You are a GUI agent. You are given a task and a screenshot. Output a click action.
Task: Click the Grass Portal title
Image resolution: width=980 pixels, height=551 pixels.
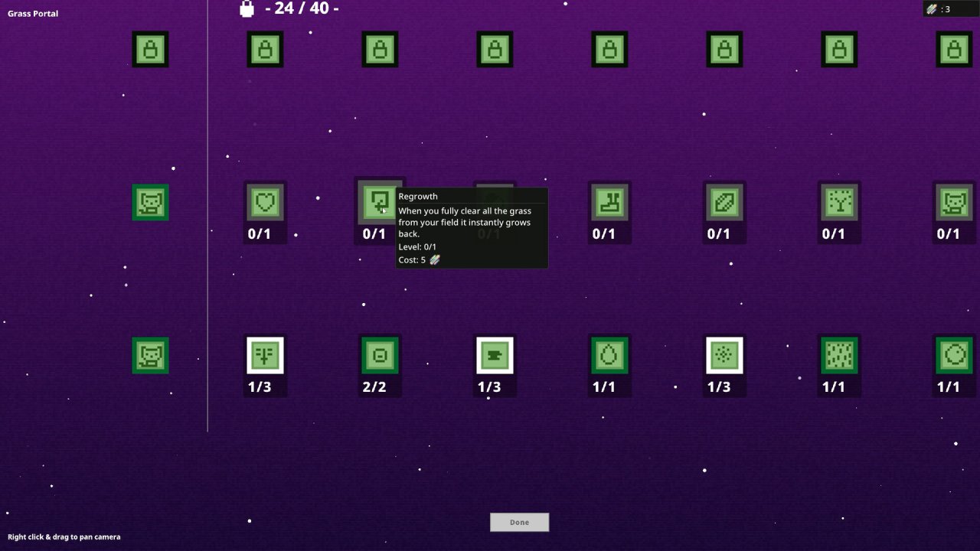[x=33, y=14]
